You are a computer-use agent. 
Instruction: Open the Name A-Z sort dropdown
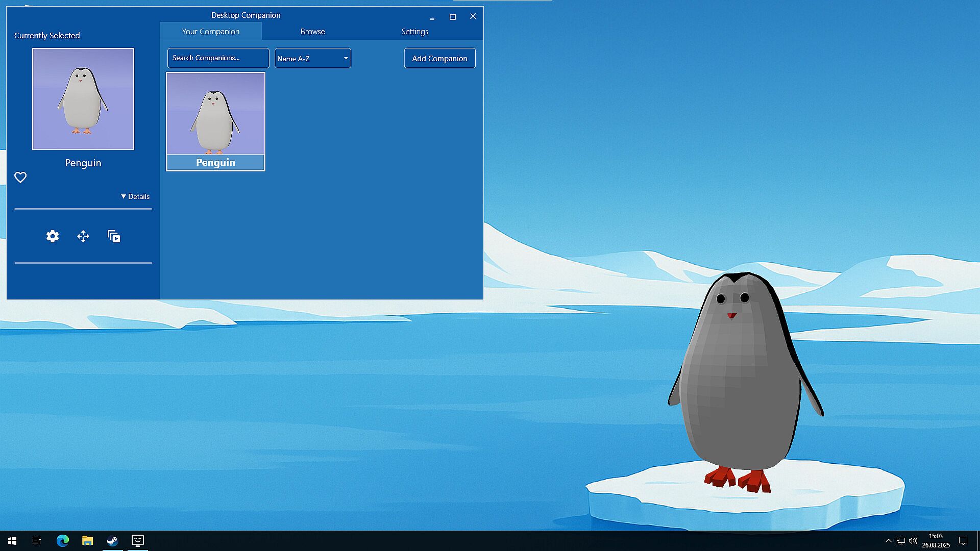(x=312, y=58)
